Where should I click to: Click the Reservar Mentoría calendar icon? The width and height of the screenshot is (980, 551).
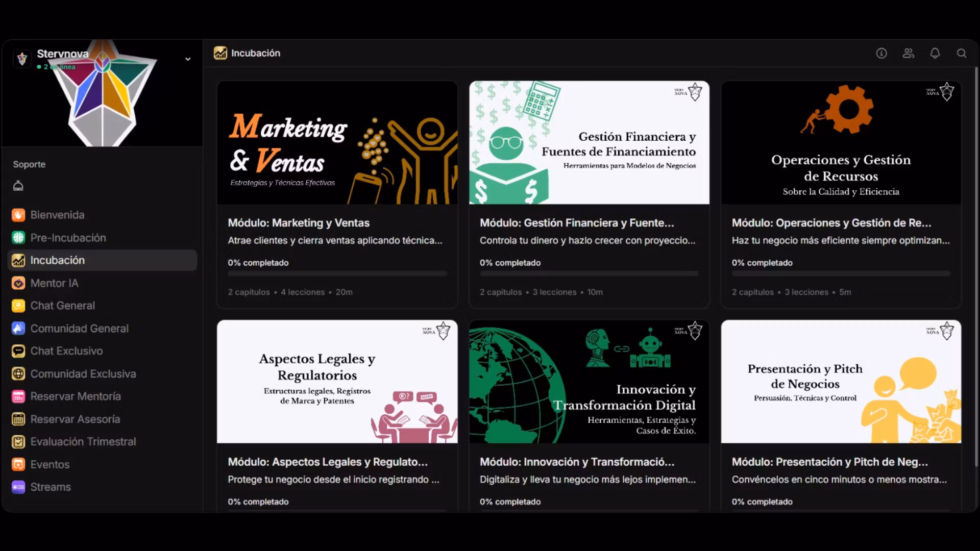[18, 396]
